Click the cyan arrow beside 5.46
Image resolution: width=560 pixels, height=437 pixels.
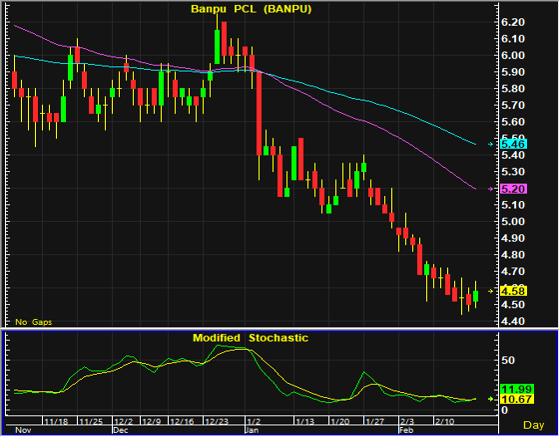(x=491, y=144)
